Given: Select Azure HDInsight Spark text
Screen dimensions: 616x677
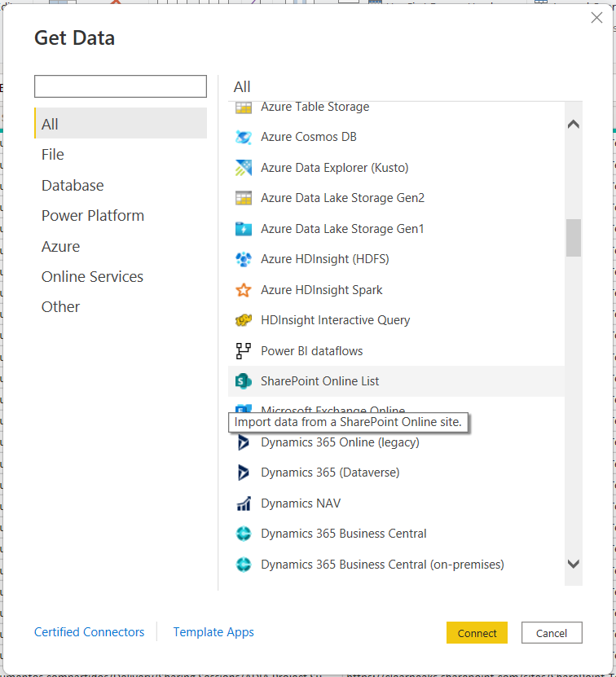Looking at the screenshot, I should coord(321,290).
